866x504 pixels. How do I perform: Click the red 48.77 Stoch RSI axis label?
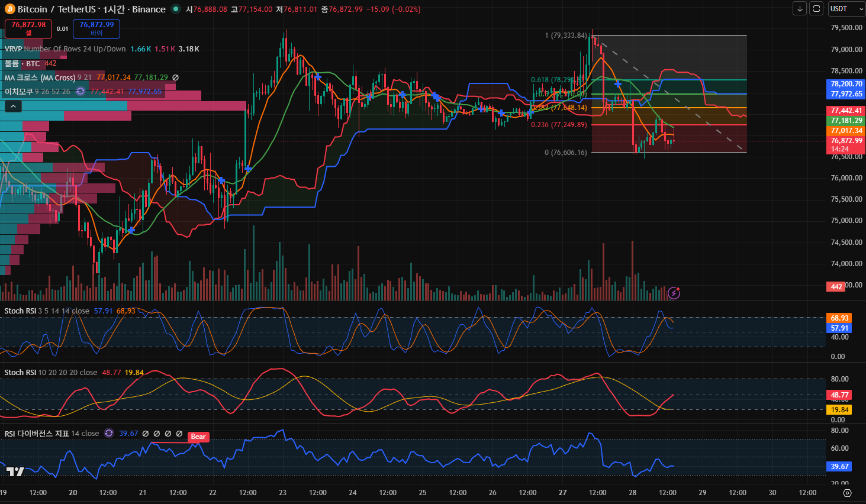coord(839,395)
